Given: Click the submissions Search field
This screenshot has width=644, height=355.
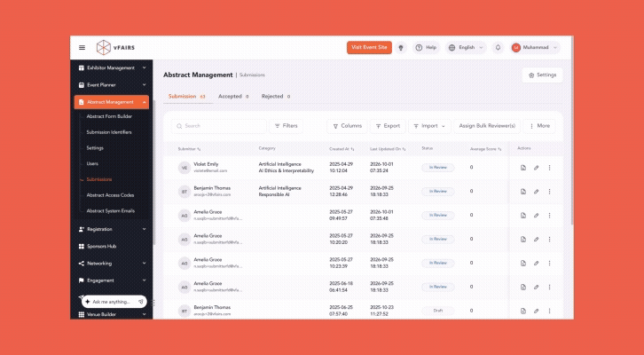Looking at the screenshot, I should [219, 126].
